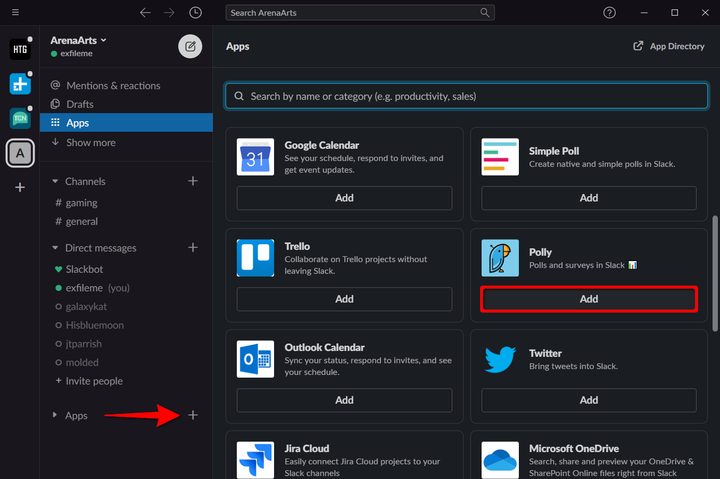Image resolution: width=720 pixels, height=479 pixels.
Task: Expand the Apps sidebar section
Action: [55, 415]
